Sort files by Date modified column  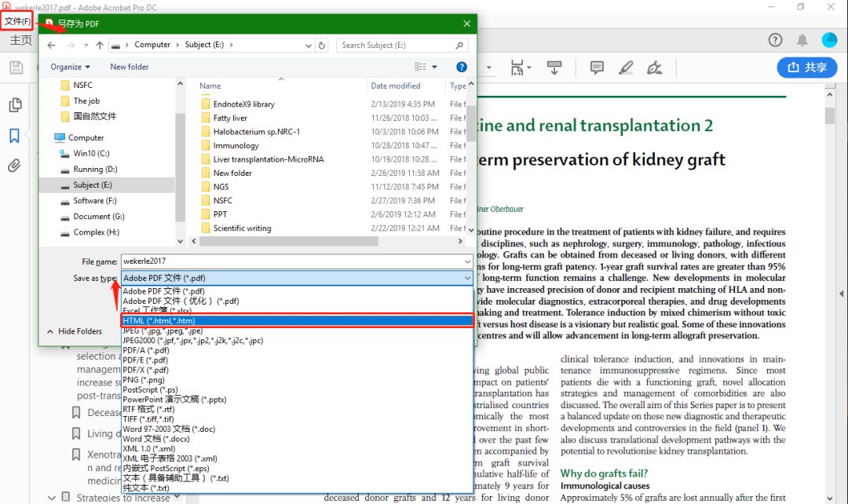[395, 86]
